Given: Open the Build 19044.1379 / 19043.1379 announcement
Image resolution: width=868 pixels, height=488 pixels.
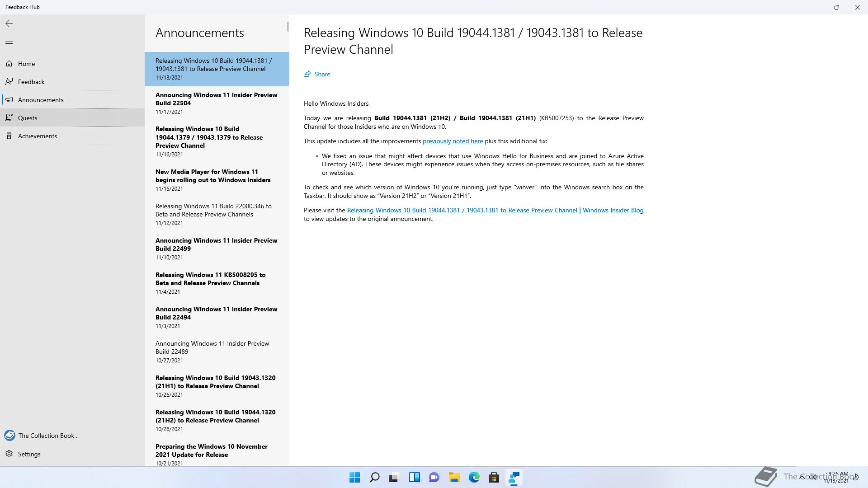Looking at the screenshot, I should (217, 141).
